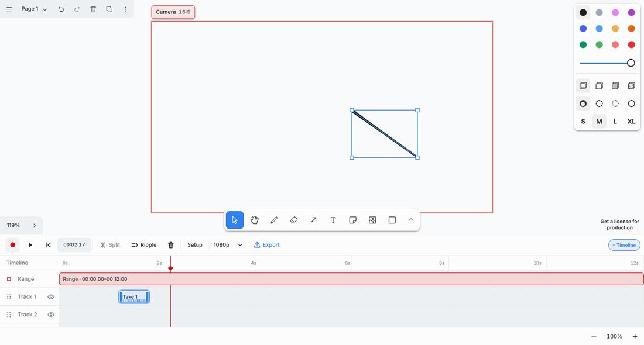Screen dimensions: 644x345
Task: Set stroke size to S
Action: coord(583,122)
